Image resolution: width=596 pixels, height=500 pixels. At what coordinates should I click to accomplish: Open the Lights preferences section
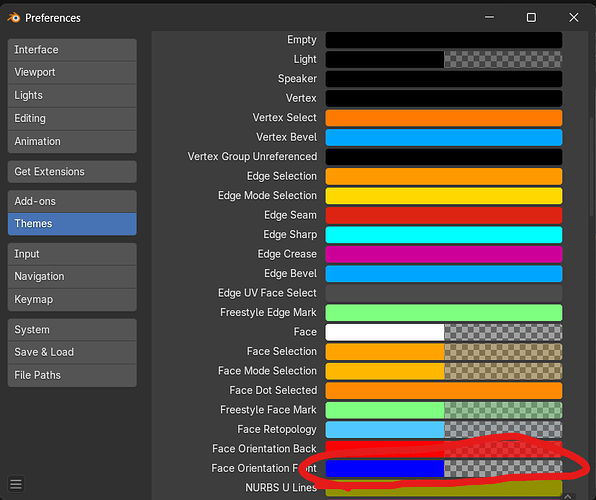click(x=72, y=95)
